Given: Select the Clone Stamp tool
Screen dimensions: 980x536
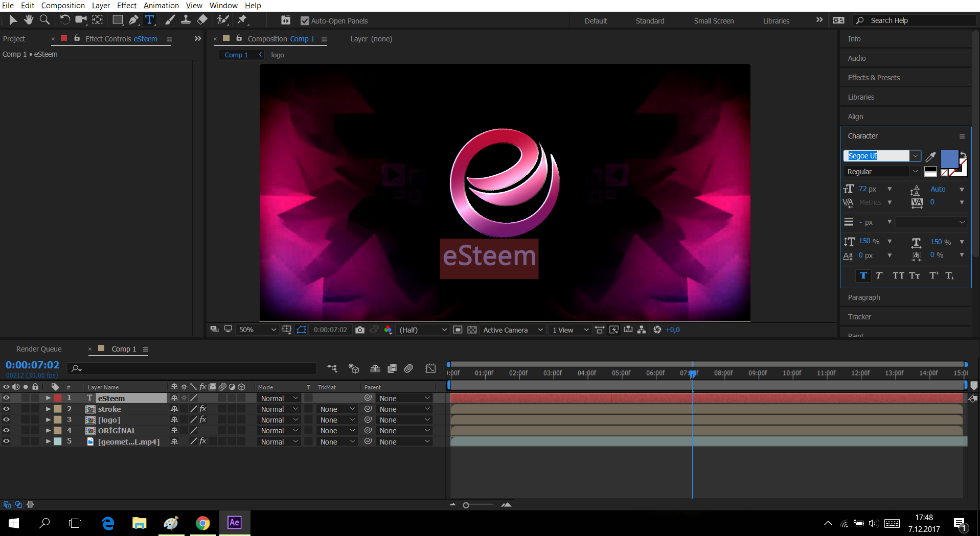Looking at the screenshot, I should pos(186,20).
